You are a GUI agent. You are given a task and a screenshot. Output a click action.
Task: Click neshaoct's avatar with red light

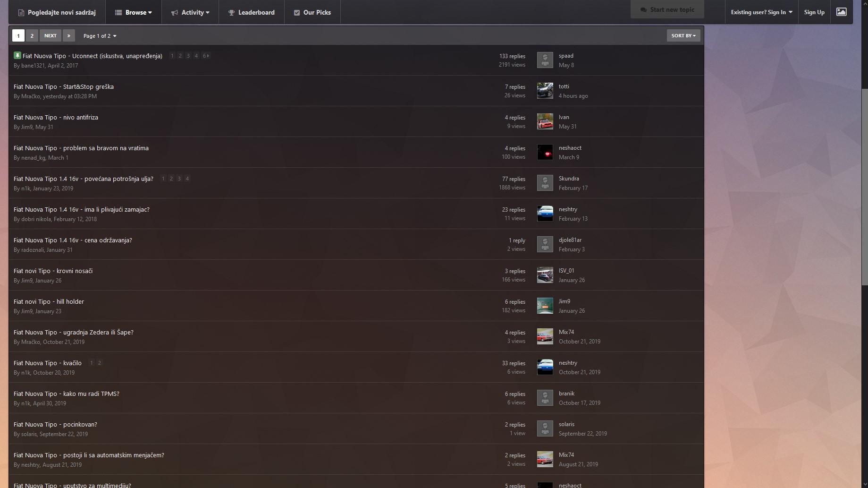[545, 152]
